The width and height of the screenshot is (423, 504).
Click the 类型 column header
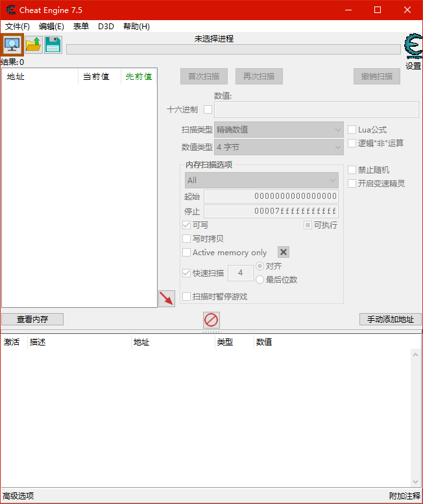pyautogui.click(x=234, y=342)
